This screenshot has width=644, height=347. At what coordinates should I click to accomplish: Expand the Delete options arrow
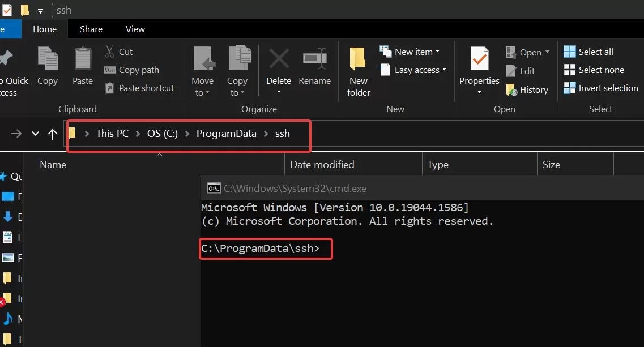pos(279,92)
